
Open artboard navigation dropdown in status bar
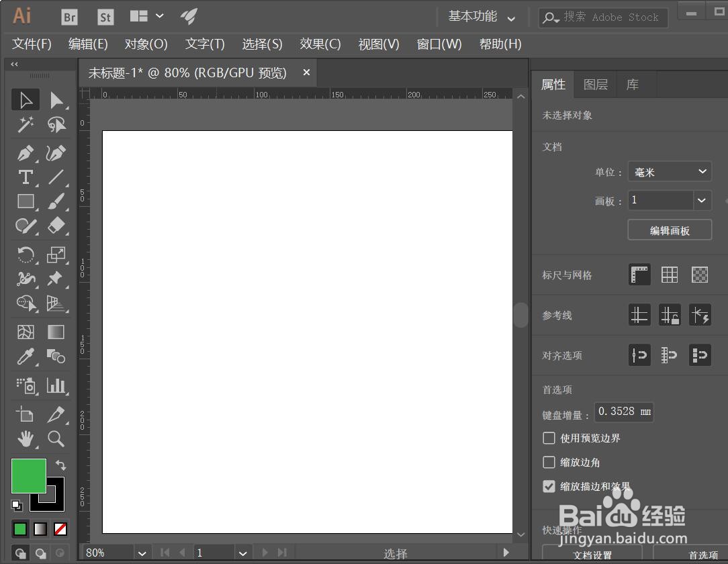(242, 553)
